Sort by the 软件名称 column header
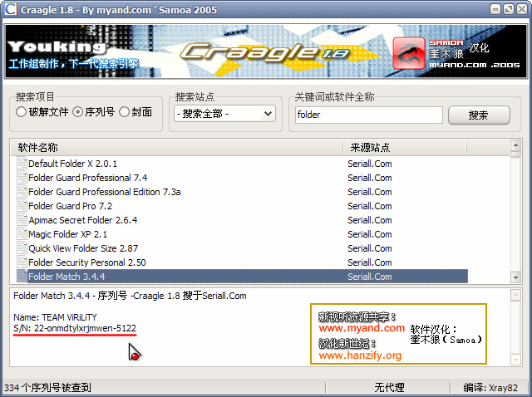532x397 pixels. pyautogui.click(x=176, y=148)
